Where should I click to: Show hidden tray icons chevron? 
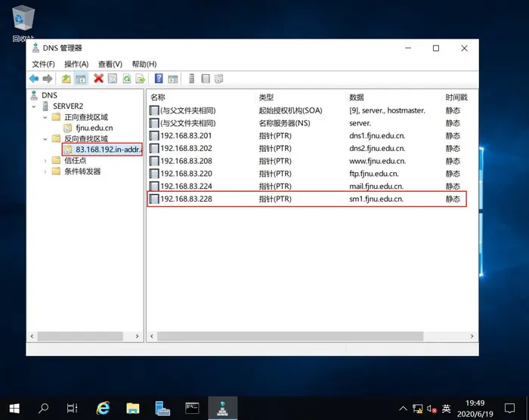tap(403, 409)
